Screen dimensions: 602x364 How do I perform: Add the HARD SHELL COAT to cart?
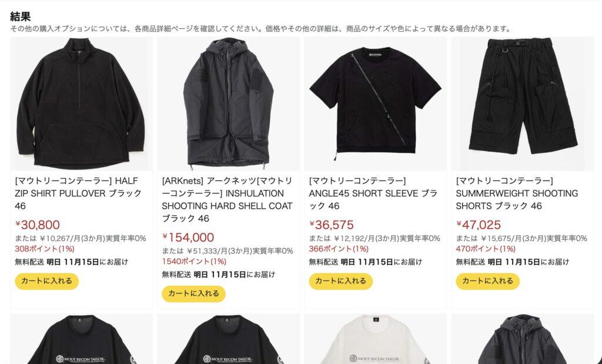193,294
